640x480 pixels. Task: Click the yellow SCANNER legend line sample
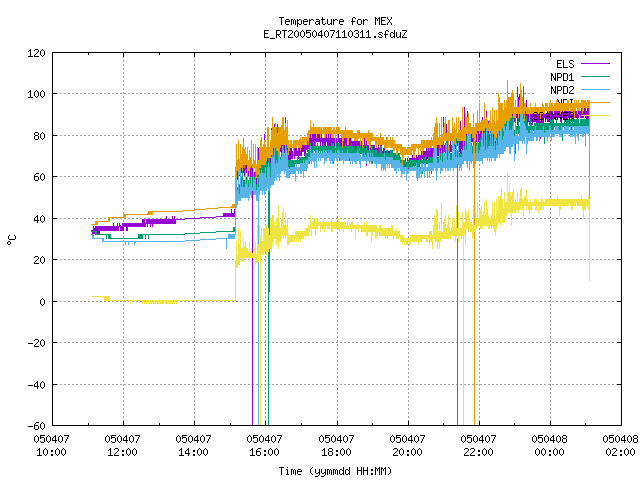[x=595, y=116]
